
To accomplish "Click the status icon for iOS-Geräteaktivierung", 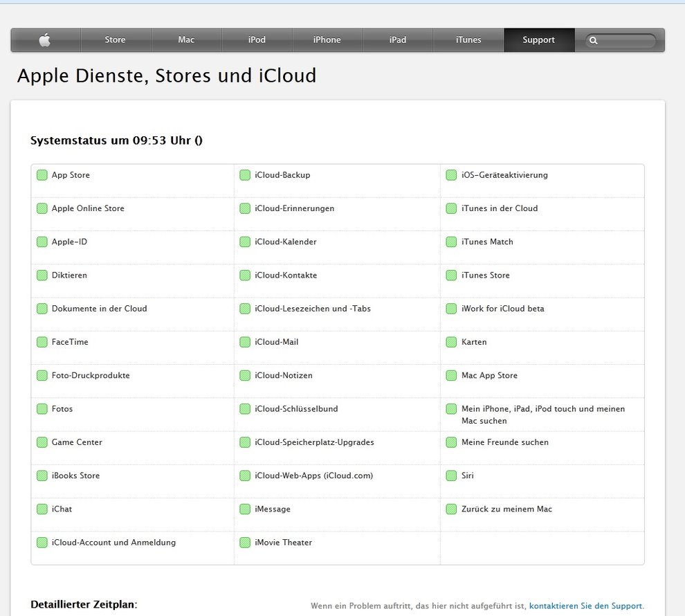I will click(x=451, y=175).
